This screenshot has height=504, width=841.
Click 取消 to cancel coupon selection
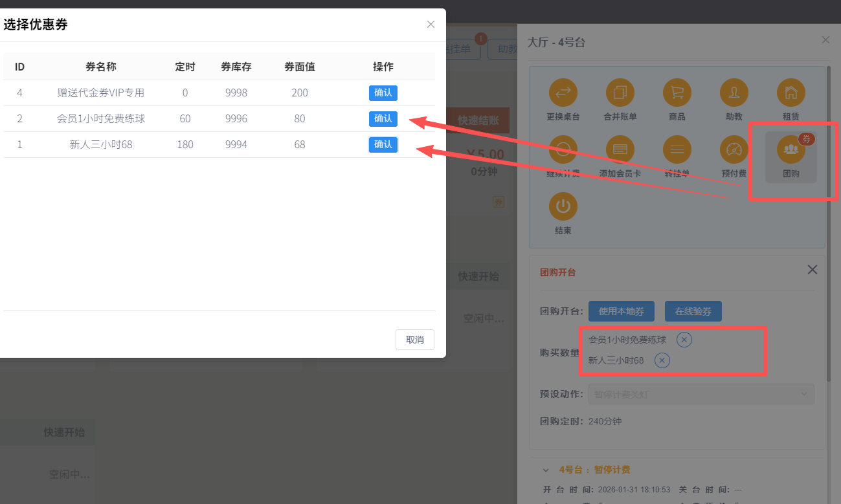coord(414,339)
